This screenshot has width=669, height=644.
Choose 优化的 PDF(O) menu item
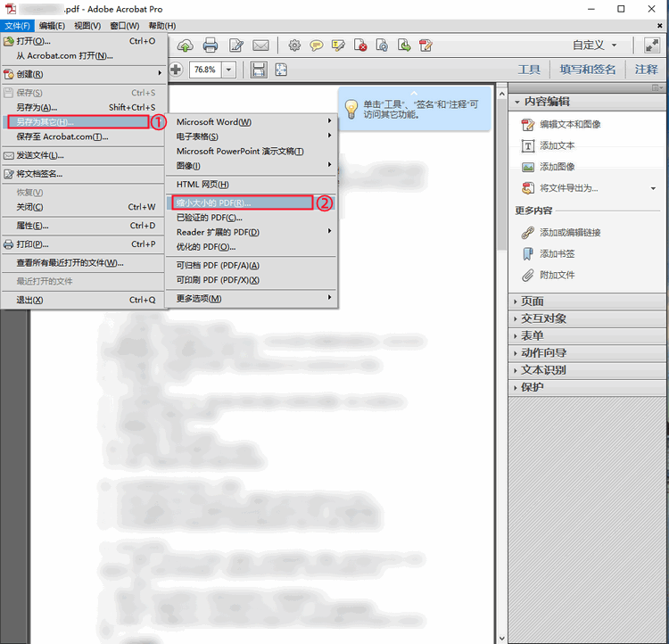point(251,247)
